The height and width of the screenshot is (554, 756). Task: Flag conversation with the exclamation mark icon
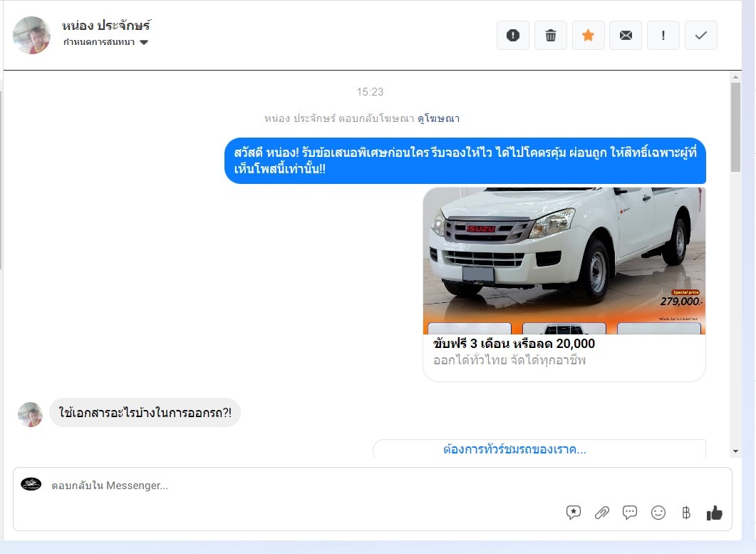tap(663, 36)
